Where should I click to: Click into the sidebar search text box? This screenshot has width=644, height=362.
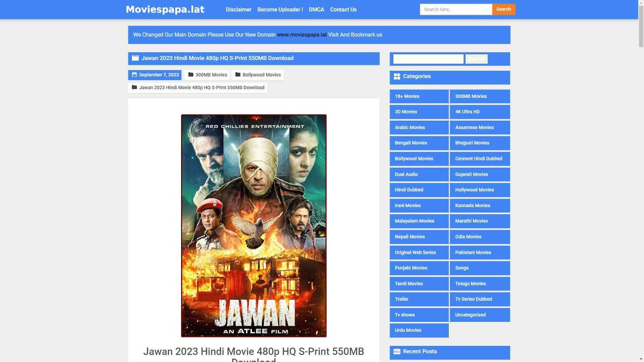pos(428,59)
